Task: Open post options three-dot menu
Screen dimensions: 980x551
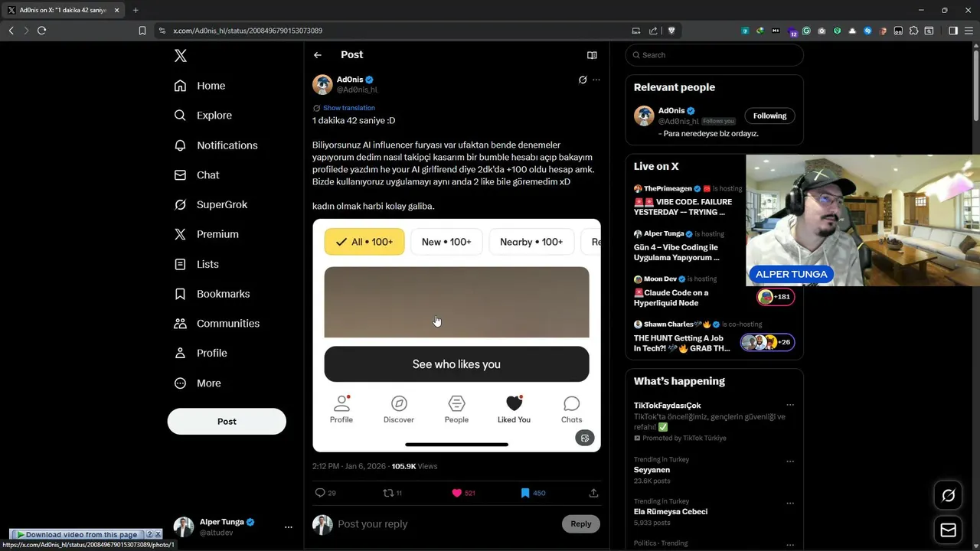Action: (x=596, y=80)
